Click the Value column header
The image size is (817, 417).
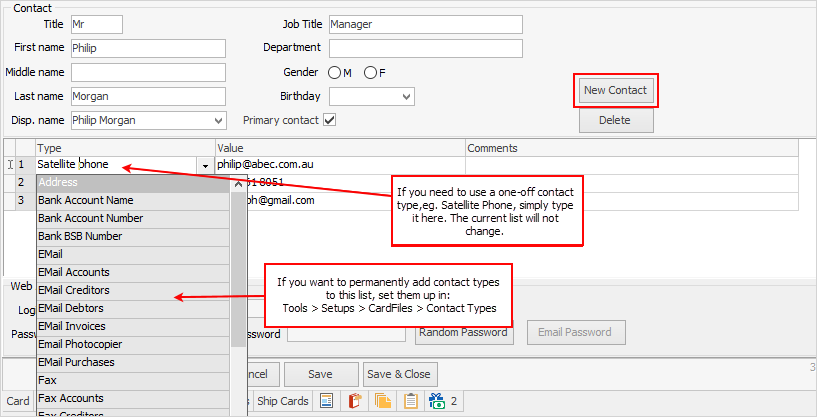pyautogui.click(x=340, y=148)
